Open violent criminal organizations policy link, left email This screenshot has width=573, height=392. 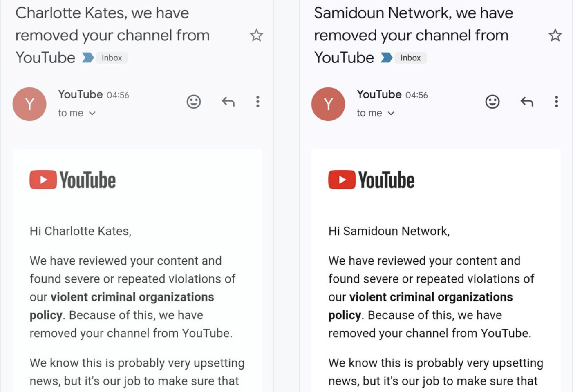[132, 297]
